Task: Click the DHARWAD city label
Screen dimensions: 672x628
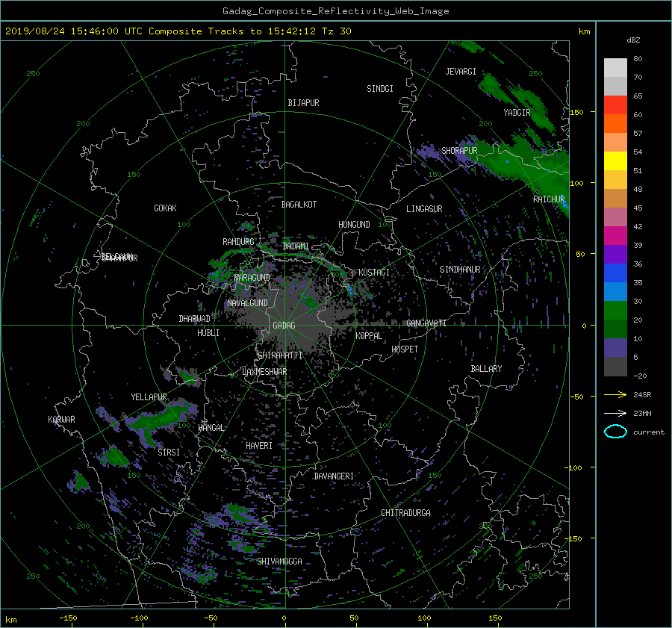Action: 195,319
